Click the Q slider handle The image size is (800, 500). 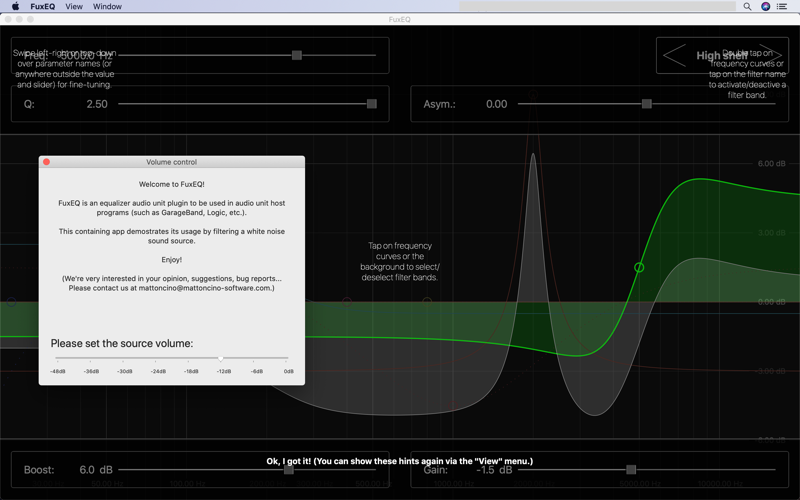point(372,104)
